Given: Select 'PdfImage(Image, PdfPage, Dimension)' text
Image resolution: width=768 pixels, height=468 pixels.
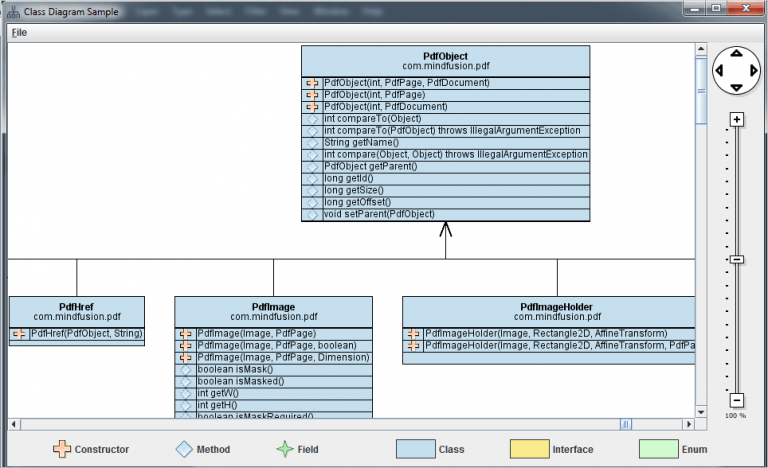Looking at the screenshot, I should tap(284, 357).
